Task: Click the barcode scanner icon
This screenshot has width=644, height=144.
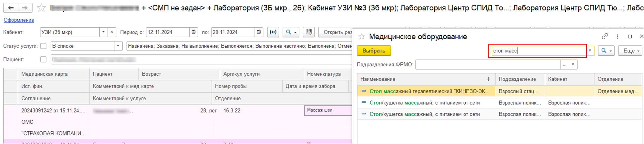Action: (x=309, y=32)
